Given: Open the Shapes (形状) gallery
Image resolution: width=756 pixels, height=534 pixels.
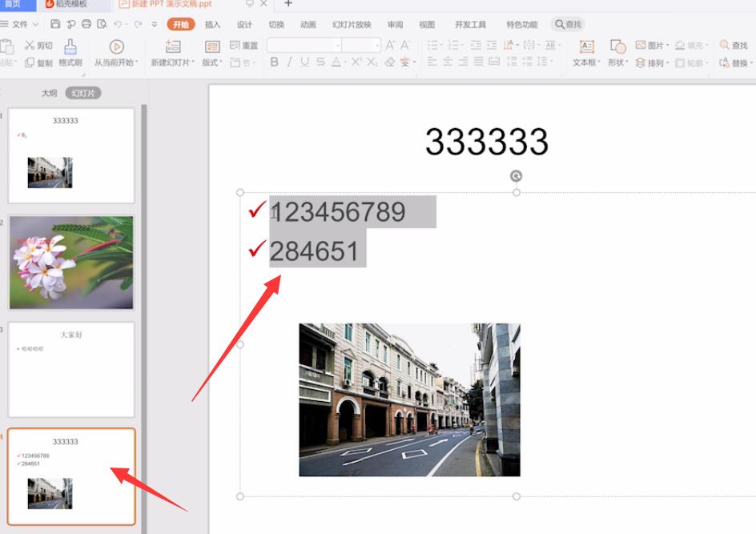Looking at the screenshot, I should [x=618, y=53].
